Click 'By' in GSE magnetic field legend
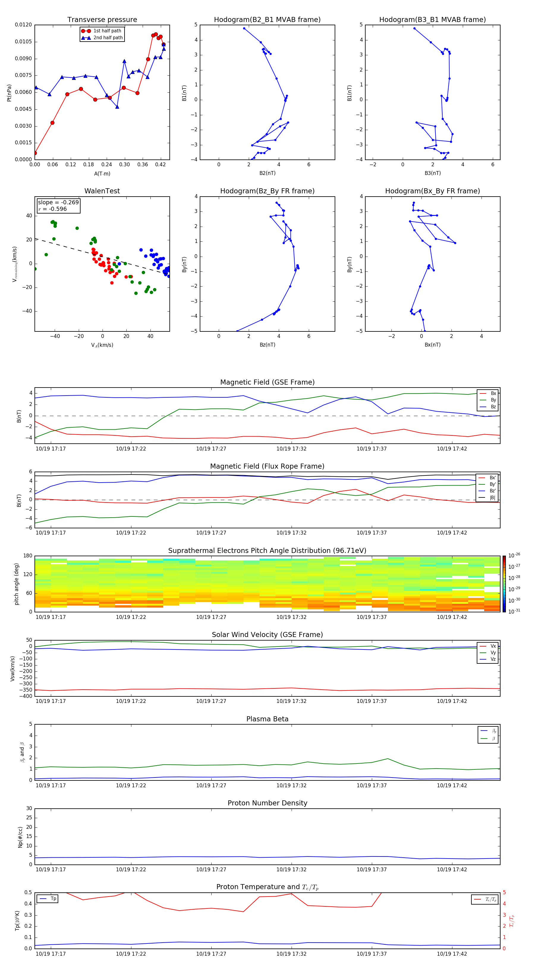 pos(488,400)
